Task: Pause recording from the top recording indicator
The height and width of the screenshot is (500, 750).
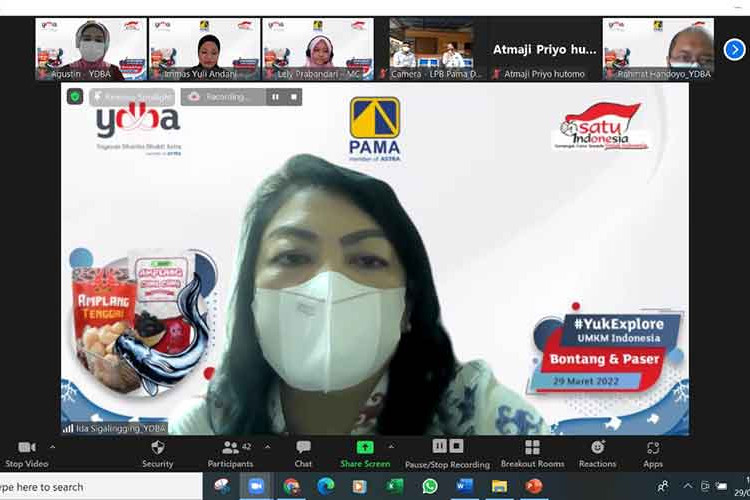Action: [275, 97]
